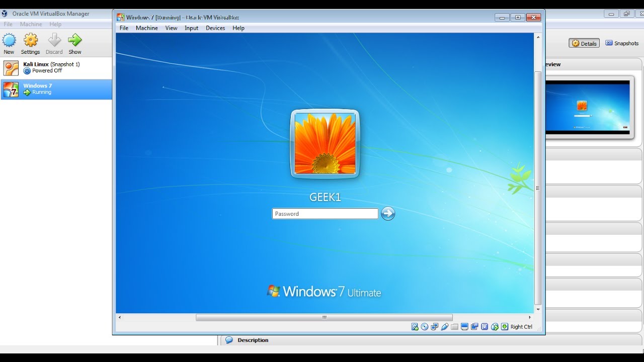The image size is (644, 362).
Task: Click the GEEK1 username label
Action: [325, 197]
